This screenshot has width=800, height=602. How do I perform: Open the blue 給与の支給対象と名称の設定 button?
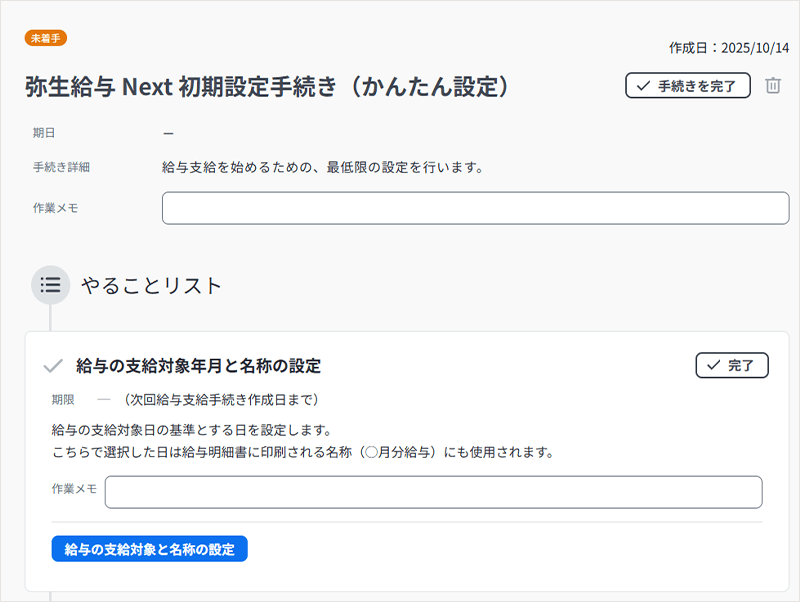pyautogui.click(x=149, y=549)
